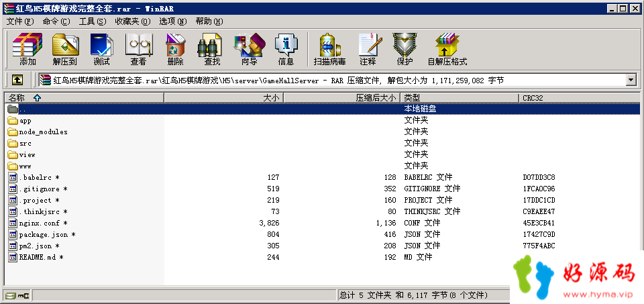Click the 删除 (Delete) toolbar icon

pos(175,45)
